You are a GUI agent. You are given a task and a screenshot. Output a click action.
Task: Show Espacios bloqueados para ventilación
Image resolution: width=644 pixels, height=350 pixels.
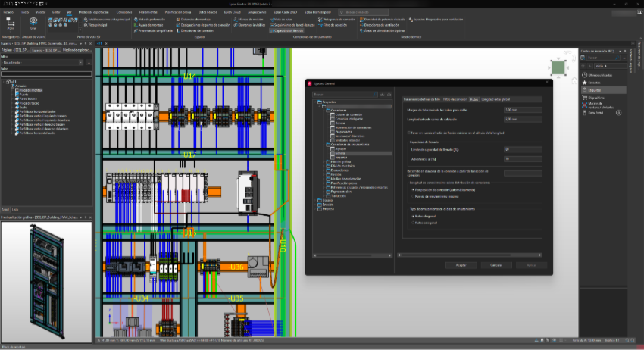click(436, 19)
